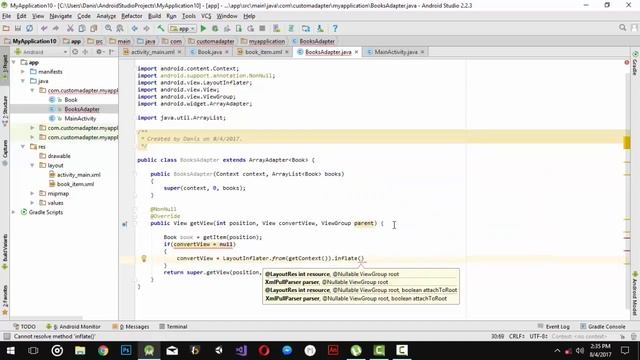
Task: Open the Gradle Console
Action: (603, 327)
